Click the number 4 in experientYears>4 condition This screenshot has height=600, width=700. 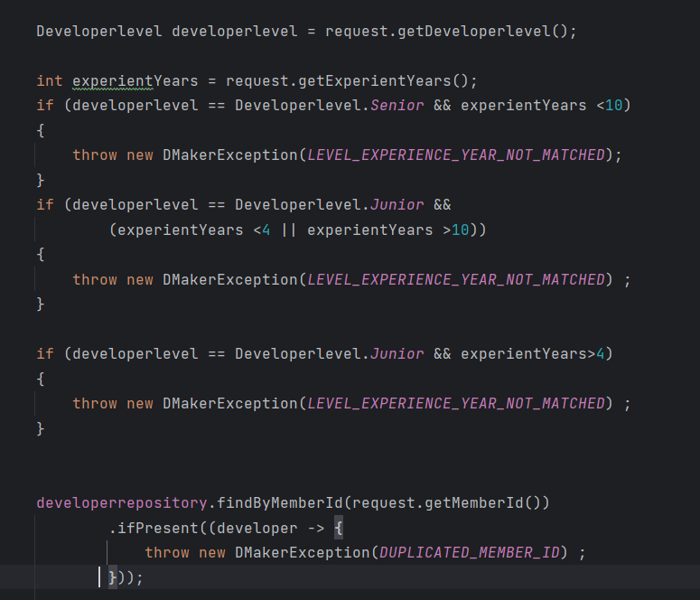point(600,354)
